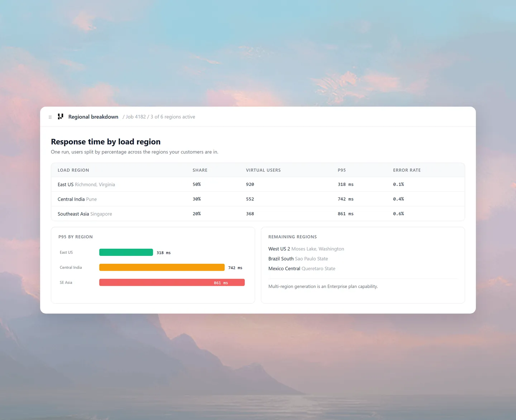
Task: Click the Job 4182 breadcrumb text
Action: click(x=136, y=117)
